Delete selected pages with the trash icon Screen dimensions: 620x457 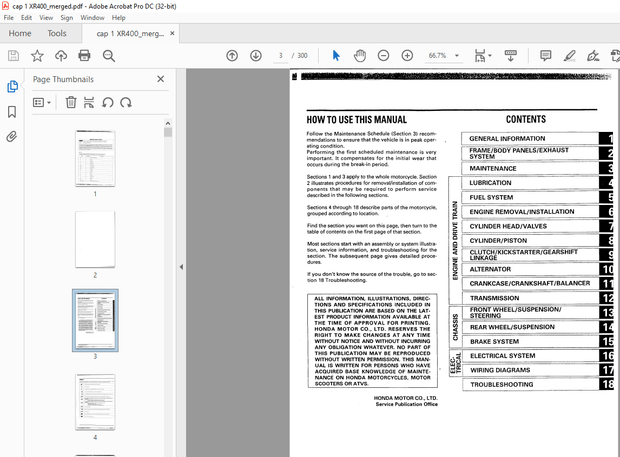71,102
